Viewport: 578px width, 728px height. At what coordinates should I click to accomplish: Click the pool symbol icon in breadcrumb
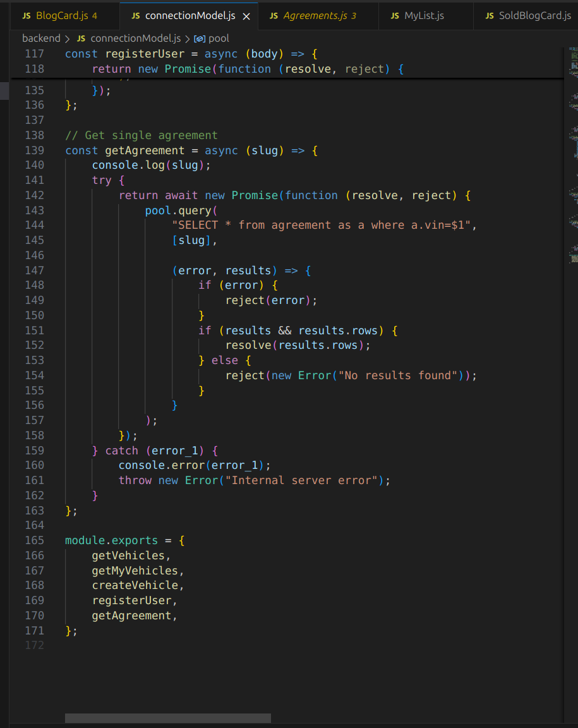(x=200, y=39)
